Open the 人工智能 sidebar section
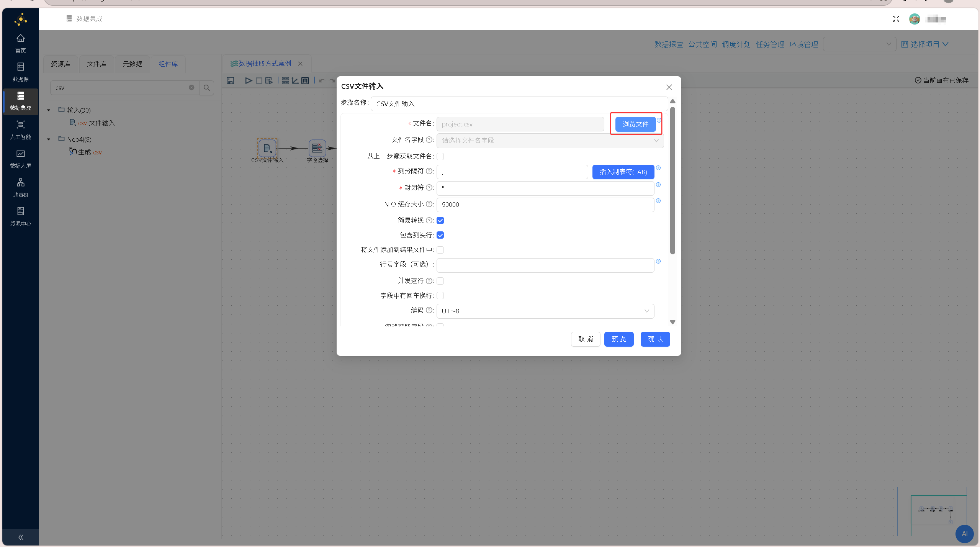 tap(21, 130)
